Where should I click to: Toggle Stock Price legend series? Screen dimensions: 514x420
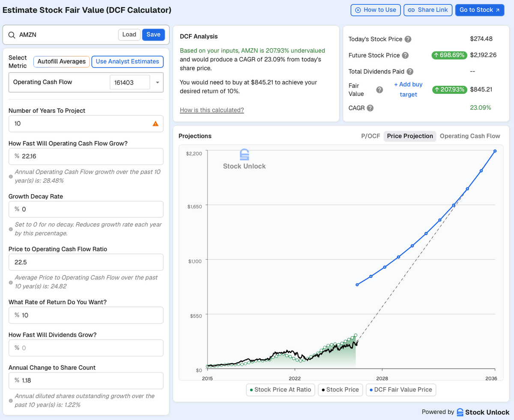click(340, 390)
